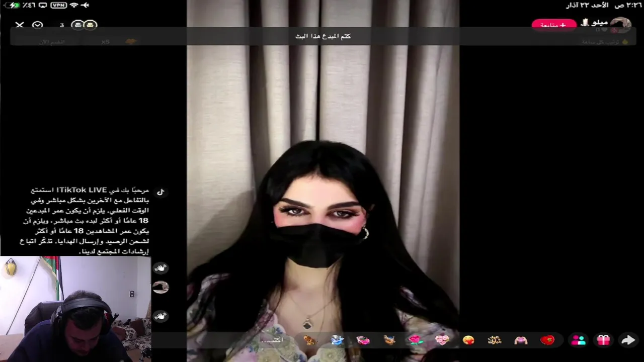The height and width of the screenshot is (362, 644).
Task: Close the TikTok live stream with X
Action: [20, 25]
